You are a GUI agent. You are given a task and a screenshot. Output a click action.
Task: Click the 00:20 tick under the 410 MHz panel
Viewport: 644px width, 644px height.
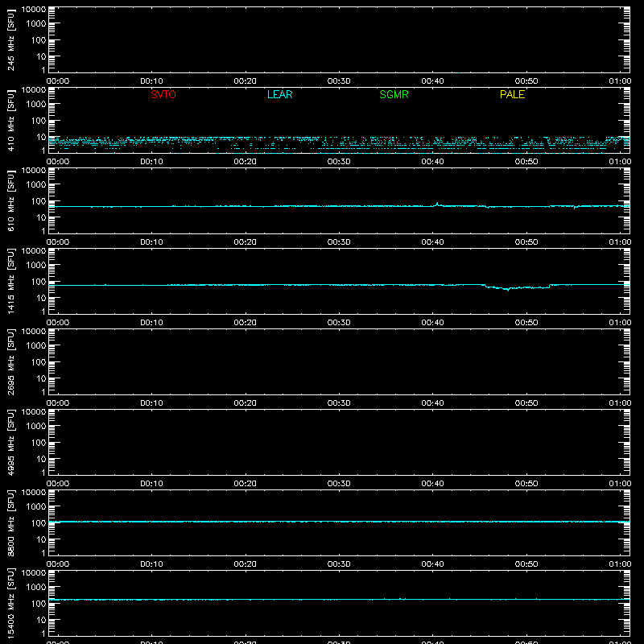coord(246,162)
